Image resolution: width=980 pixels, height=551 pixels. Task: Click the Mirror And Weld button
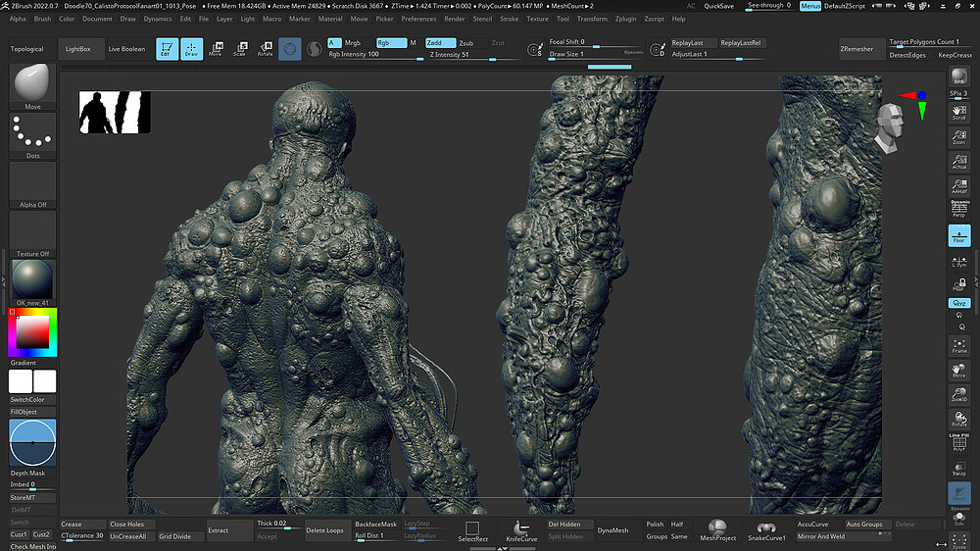coord(843,536)
